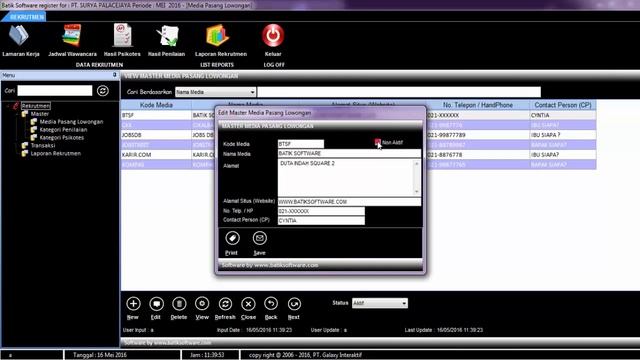Select the BTSF row cell

[x=156, y=116]
